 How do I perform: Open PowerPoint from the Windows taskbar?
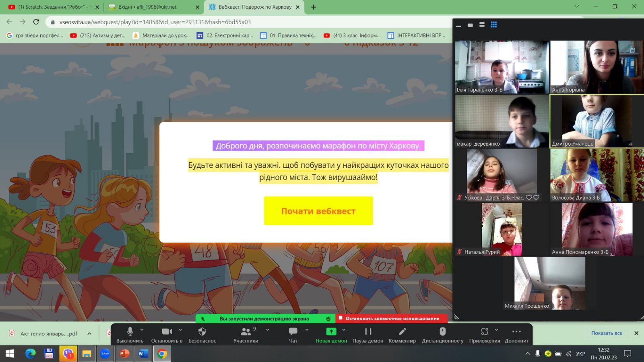click(x=124, y=354)
